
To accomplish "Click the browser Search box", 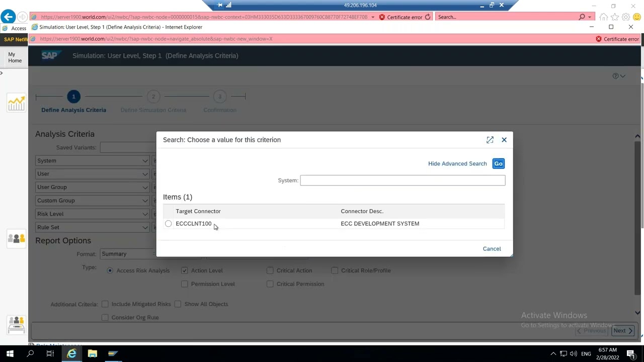I will point(506,17).
